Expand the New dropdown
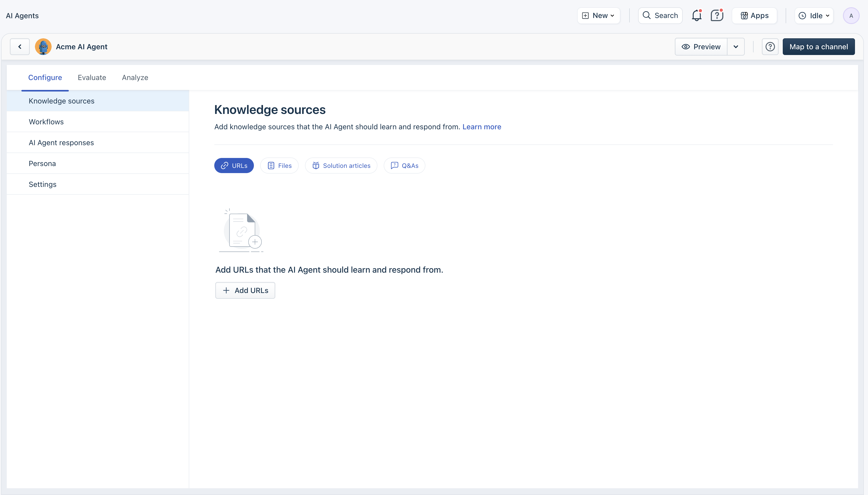This screenshot has height=495, width=868. 598,16
